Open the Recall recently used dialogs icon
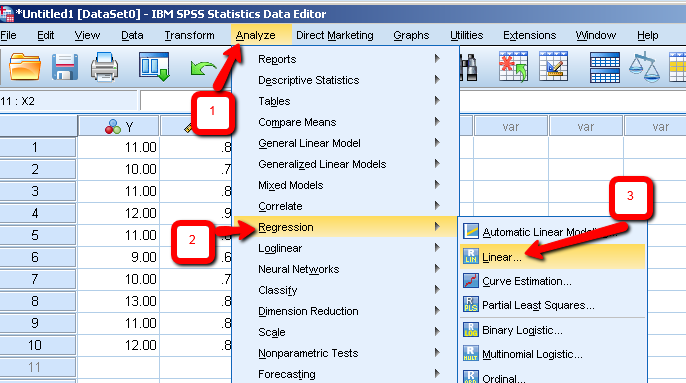 point(154,67)
